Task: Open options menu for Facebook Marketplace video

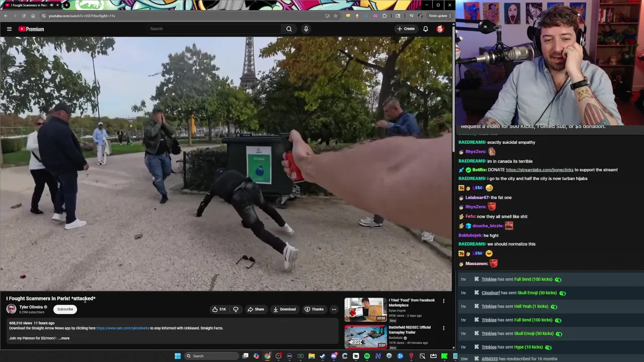Action: point(443,301)
